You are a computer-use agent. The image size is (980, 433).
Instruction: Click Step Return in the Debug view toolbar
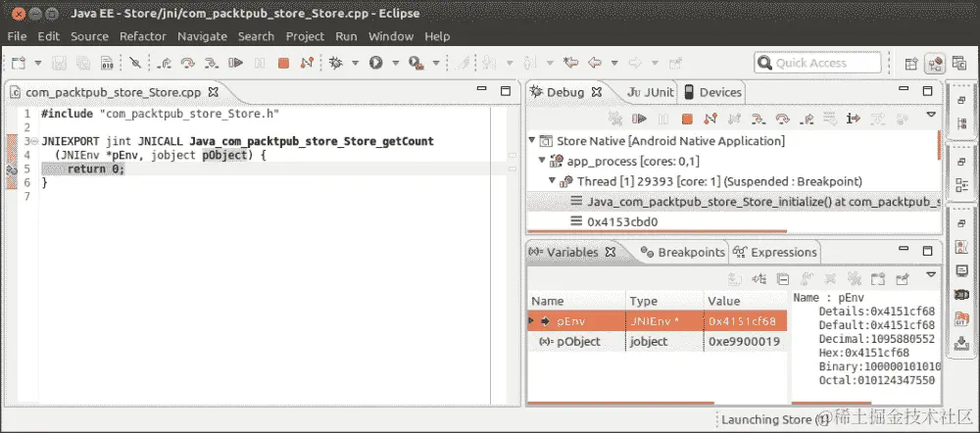click(807, 119)
